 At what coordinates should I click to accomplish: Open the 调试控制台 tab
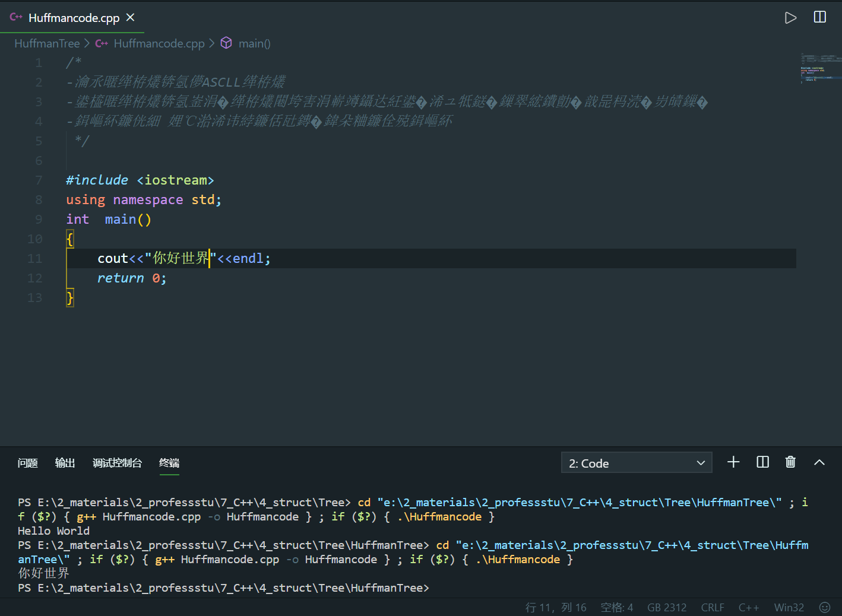click(x=116, y=463)
